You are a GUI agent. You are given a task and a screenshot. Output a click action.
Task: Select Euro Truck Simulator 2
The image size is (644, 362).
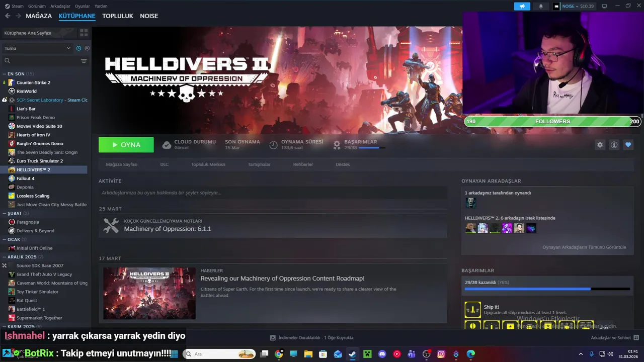pos(40,161)
